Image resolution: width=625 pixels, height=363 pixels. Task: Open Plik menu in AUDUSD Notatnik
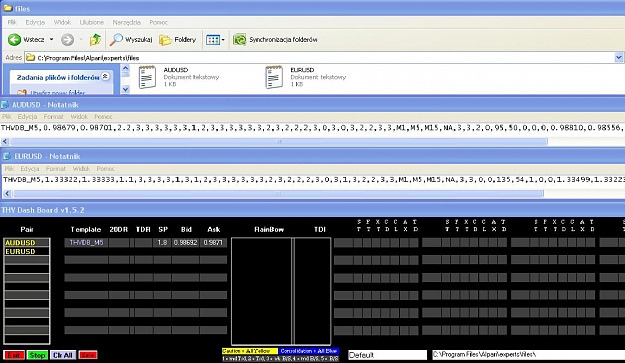[x=7, y=117]
